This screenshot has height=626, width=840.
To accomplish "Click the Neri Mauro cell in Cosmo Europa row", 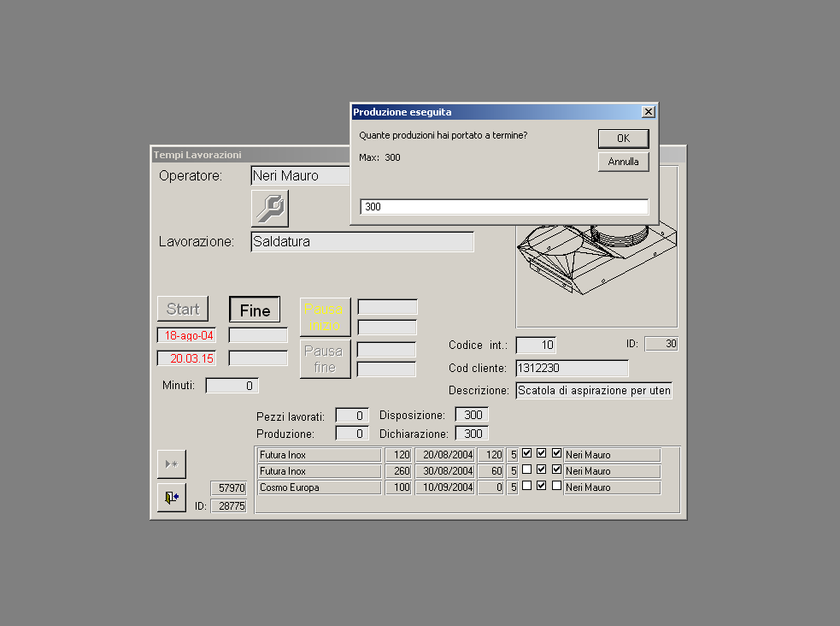I will click(x=613, y=487).
